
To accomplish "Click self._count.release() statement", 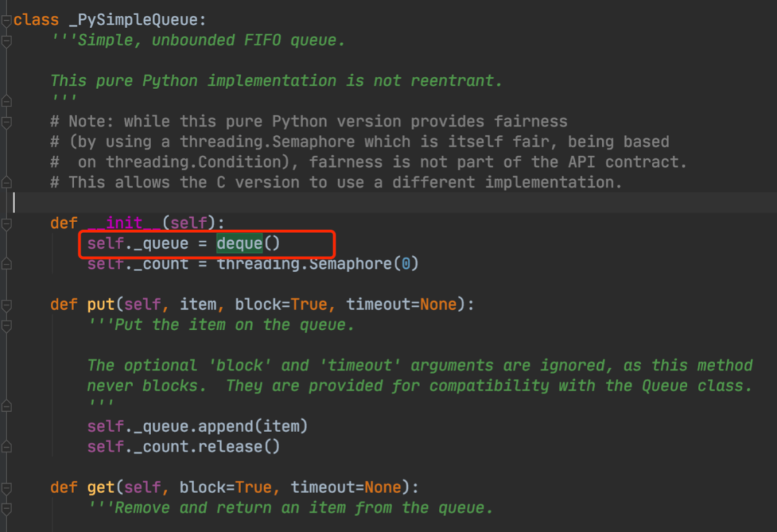I will click(183, 447).
